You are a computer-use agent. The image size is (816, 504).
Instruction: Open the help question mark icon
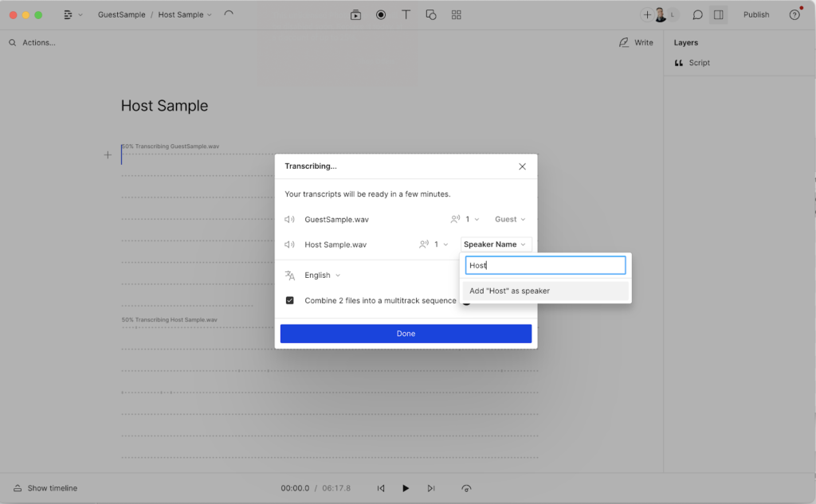794,14
